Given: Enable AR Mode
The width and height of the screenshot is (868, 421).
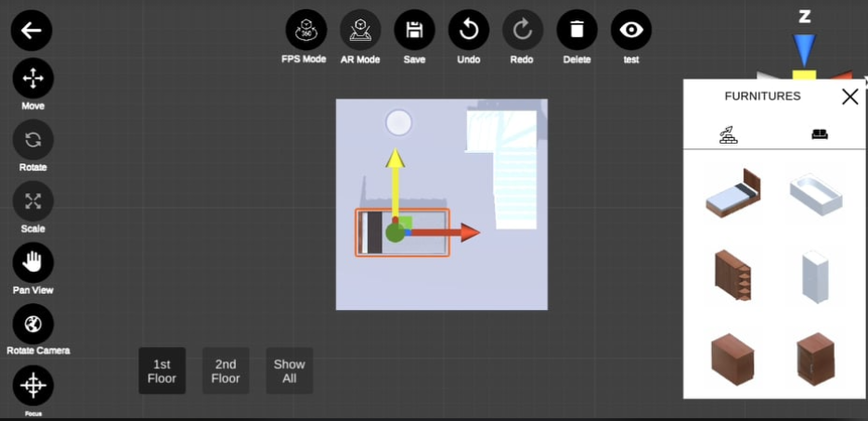Looking at the screenshot, I should pyautogui.click(x=360, y=31).
